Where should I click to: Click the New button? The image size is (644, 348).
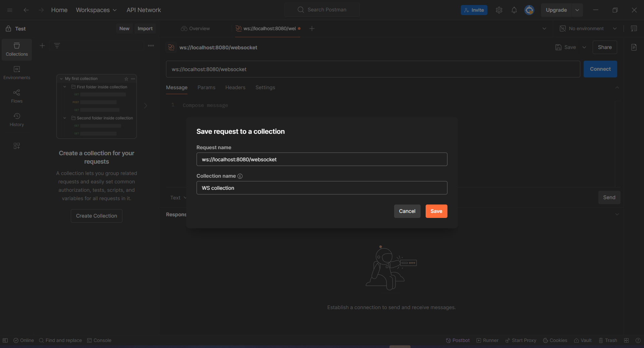(x=124, y=28)
